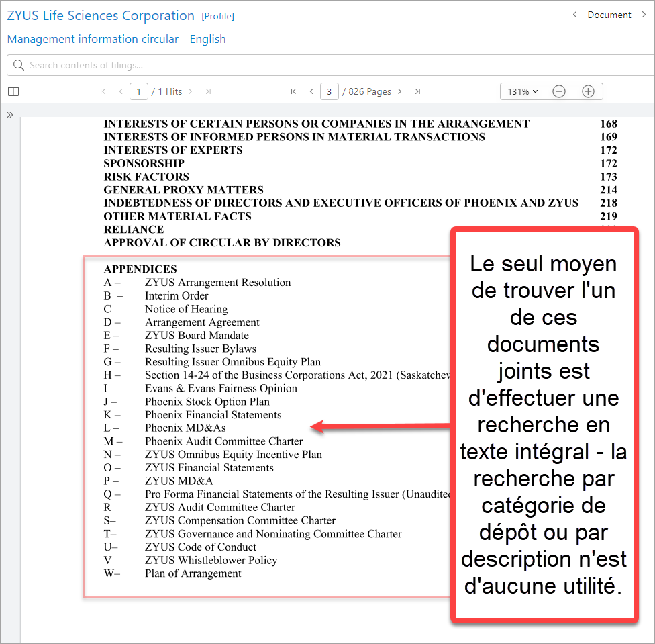
Task: Expand the side panel double chevron
Action: coord(10,115)
